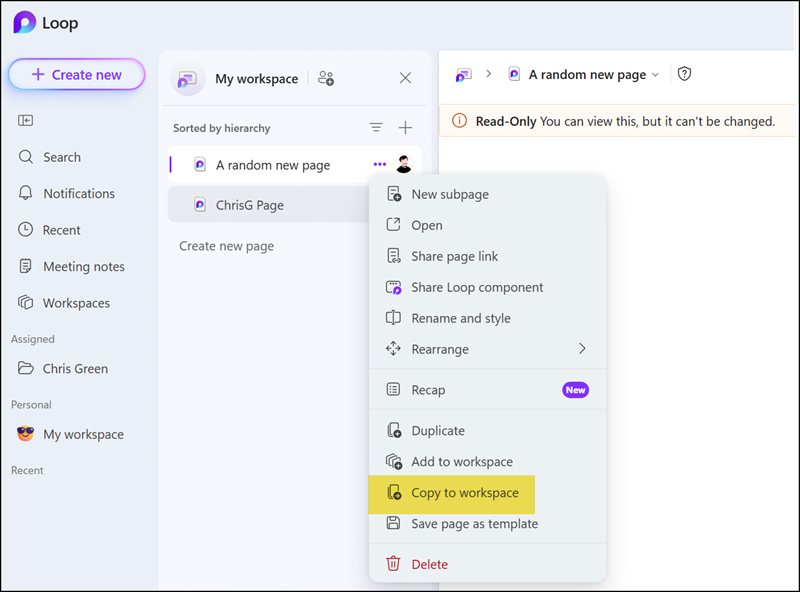Click the My workspace header avatar icon
The image size is (800, 592).
point(187,79)
